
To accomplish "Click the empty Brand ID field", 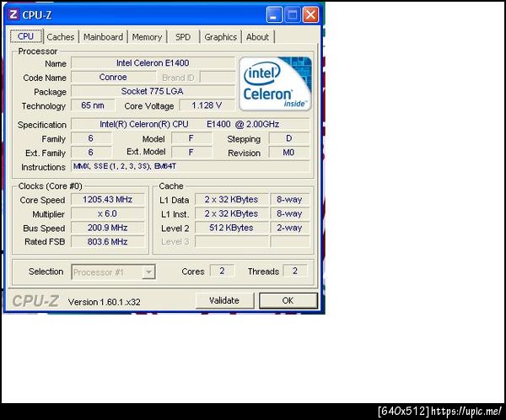I will (x=218, y=77).
